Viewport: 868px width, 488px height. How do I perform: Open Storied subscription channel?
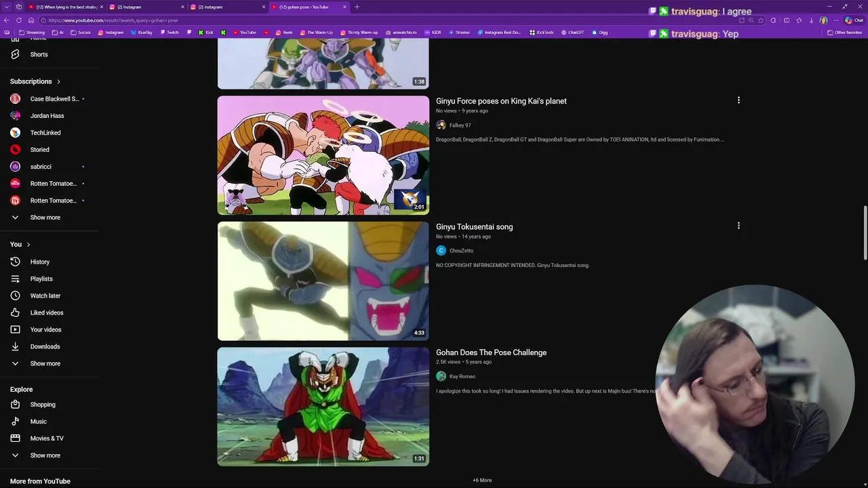tap(39, 150)
